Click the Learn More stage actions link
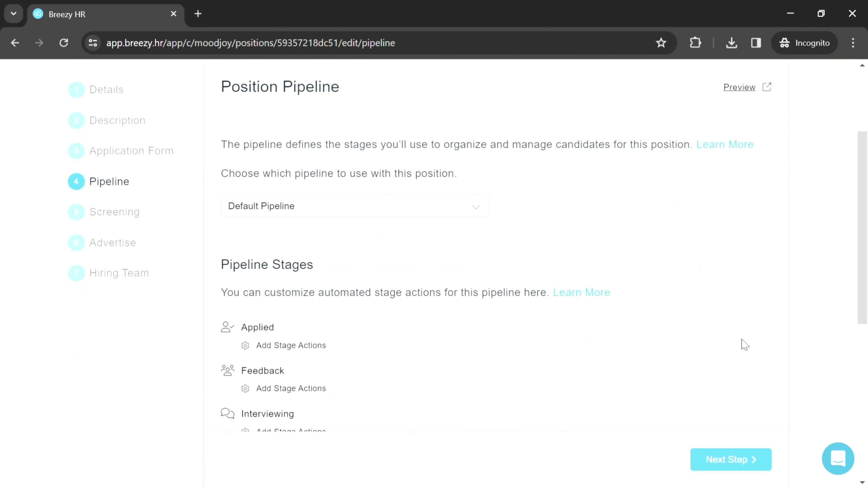The image size is (868, 488). pos(581,292)
